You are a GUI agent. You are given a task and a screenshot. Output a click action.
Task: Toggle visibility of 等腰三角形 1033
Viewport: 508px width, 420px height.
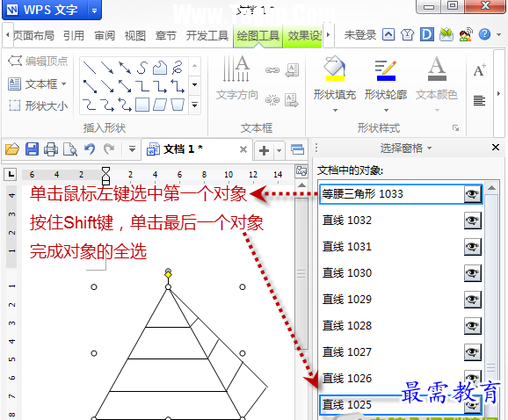[472, 194]
